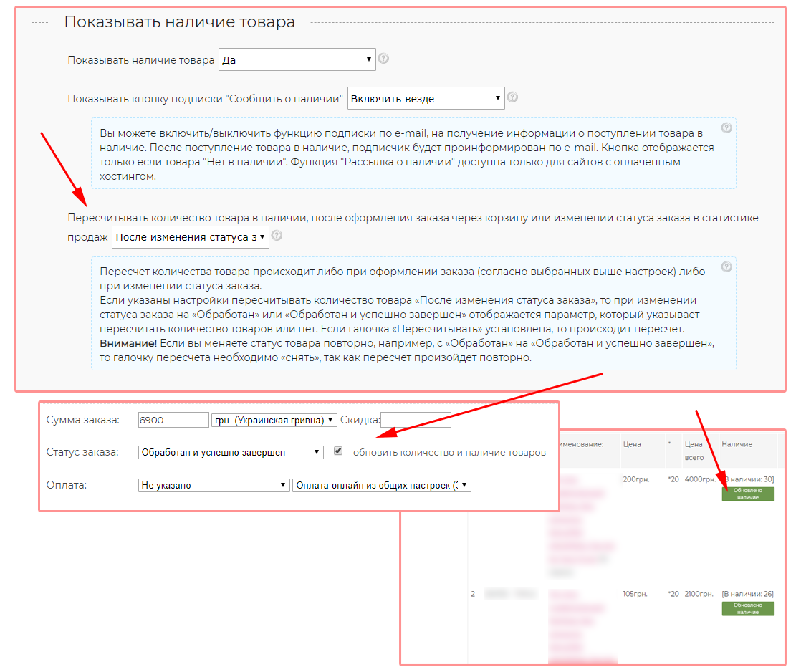Screen dimensions: 801x672
Task: Change order status 'Обработан и успешно завершен' dropdown
Action: (231, 452)
